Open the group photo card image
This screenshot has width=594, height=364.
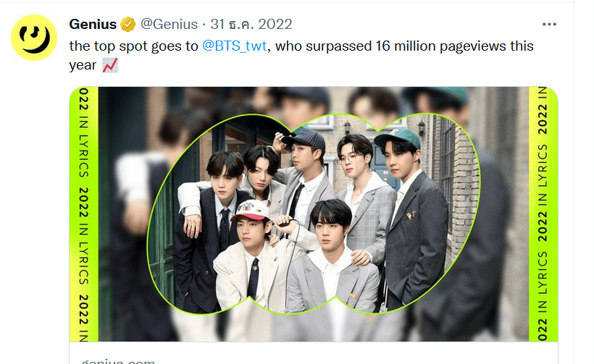[x=313, y=214]
